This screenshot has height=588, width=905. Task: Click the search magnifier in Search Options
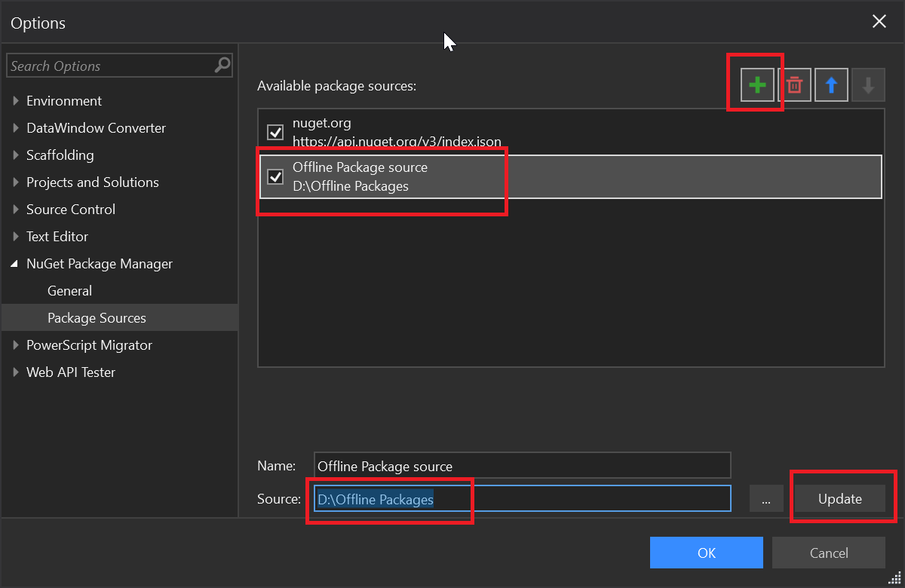coord(221,66)
